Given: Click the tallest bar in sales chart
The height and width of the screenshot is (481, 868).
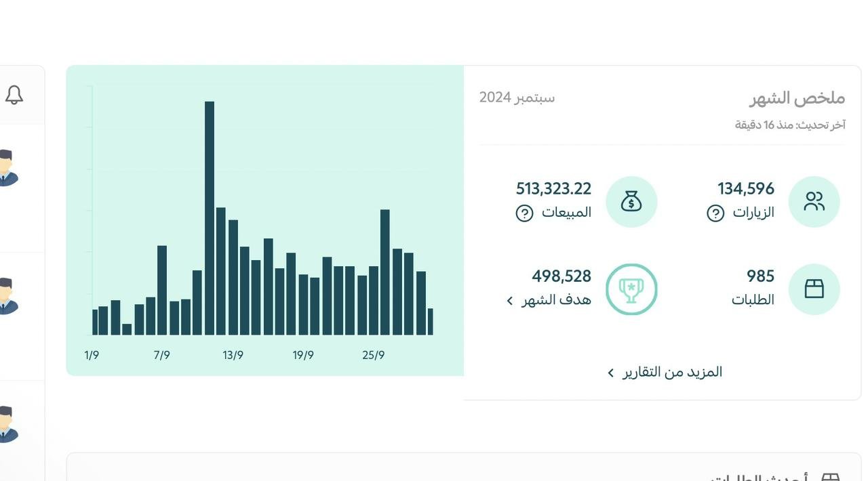Looking at the screenshot, I should pyautogui.click(x=210, y=217).
